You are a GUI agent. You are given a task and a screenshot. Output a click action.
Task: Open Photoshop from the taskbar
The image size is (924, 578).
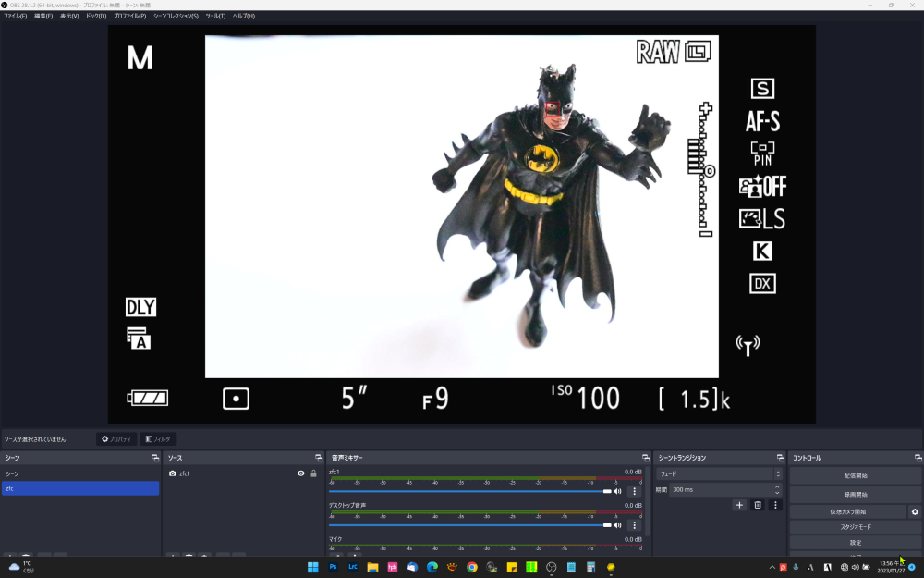click(x=333, y=568)
